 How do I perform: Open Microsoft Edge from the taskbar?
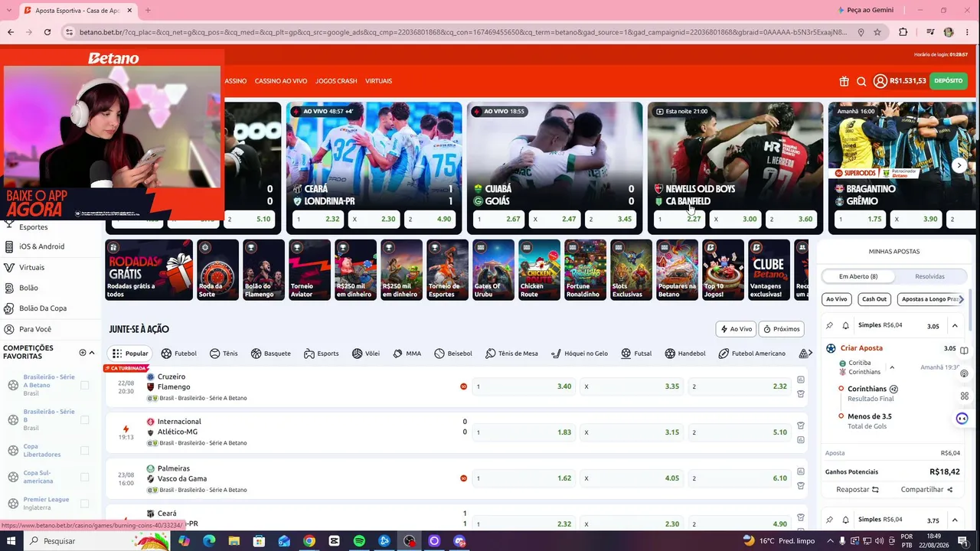(209, 541)
